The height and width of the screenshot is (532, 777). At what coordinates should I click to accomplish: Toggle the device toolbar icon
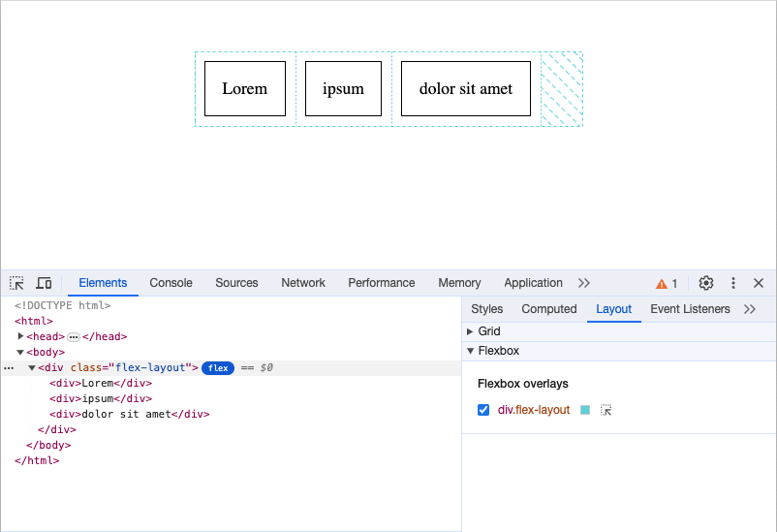[x=44, y=283]
